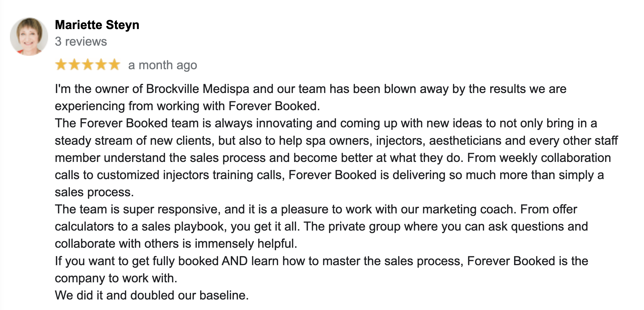Click 'Brockville Medispa' in the first line
Image resolution: width=644 pixels, height=310 pixels.
pos(198,89)
